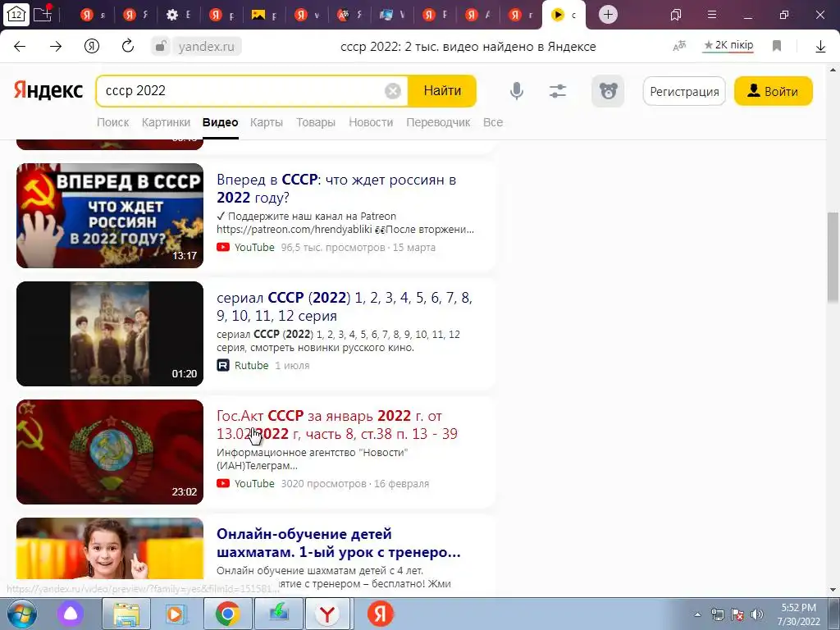This screenshot has height=630, width=840.
Task: Open the action center flag tray icon
Action: [737, 614]
